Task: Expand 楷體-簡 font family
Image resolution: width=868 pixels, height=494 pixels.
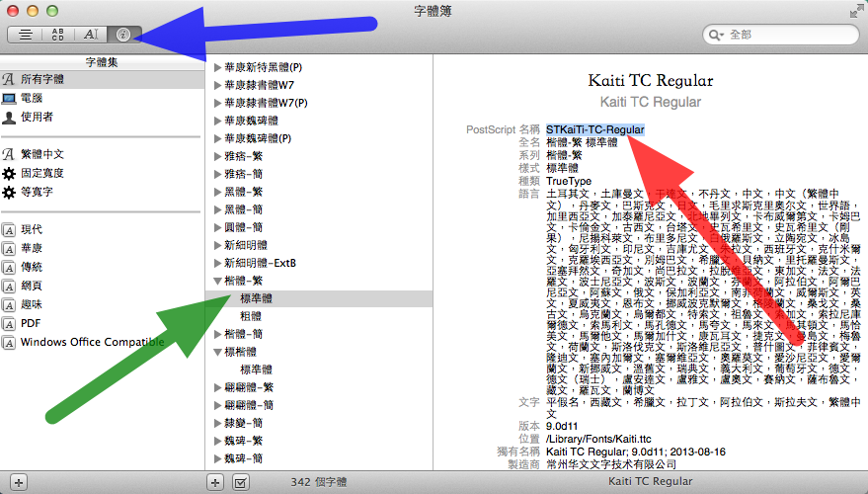Action: [217, 334]
